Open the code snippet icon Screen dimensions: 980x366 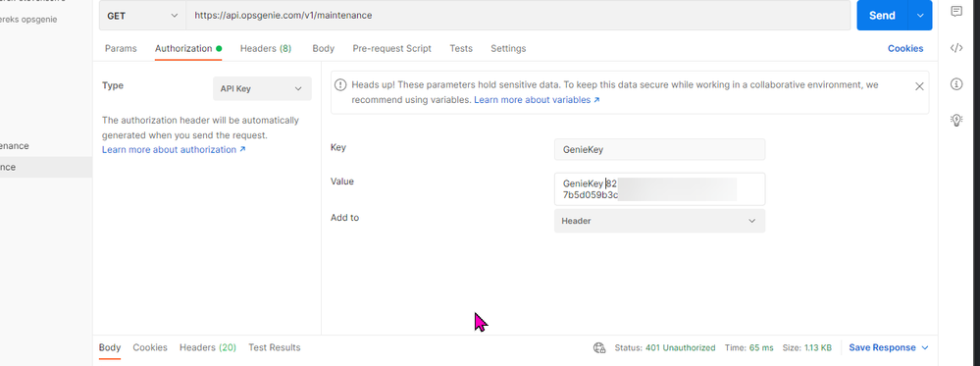(x=956, y=48)
